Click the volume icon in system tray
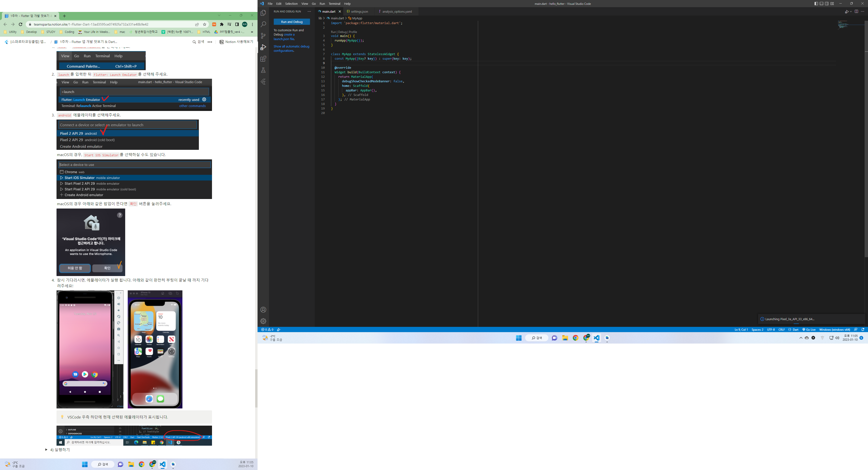Image resolution: width=868 pixels, height=470 pixels. coord(837,338)
